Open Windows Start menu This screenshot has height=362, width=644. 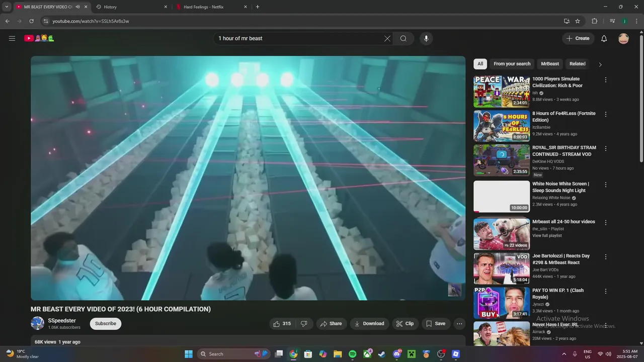pyautogui.click(x=189, y=354)
